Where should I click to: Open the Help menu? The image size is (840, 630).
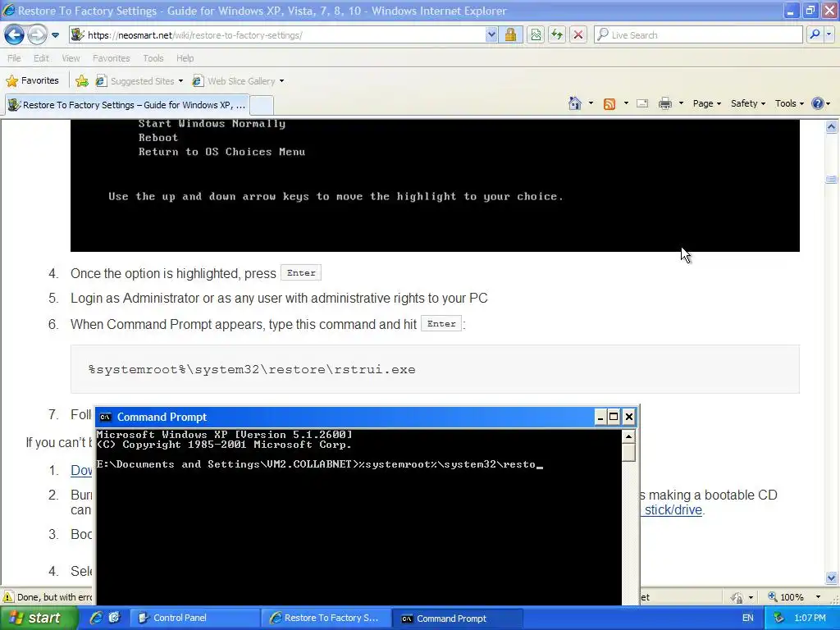(185, 58)
